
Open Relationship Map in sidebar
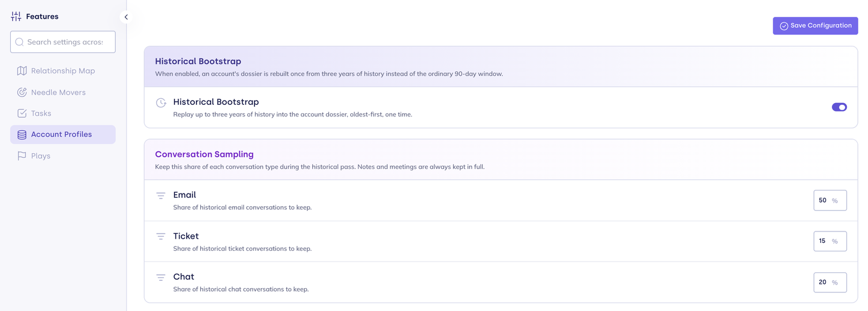tap(63, 71)
